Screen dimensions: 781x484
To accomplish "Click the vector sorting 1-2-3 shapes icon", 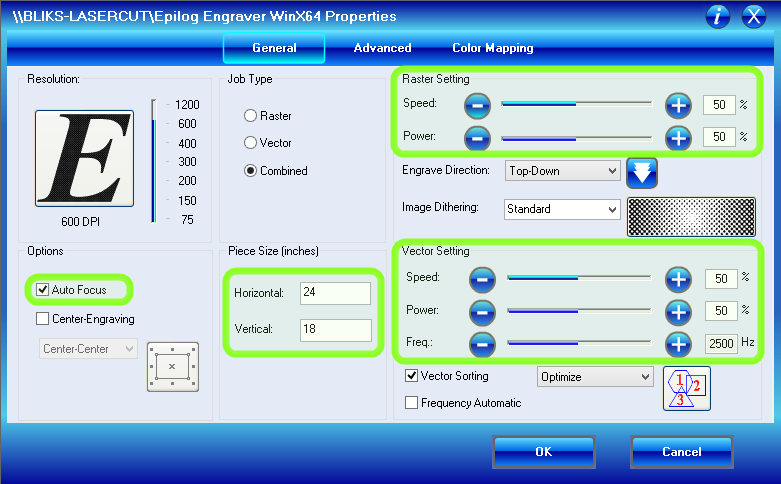I will point(686,388).
